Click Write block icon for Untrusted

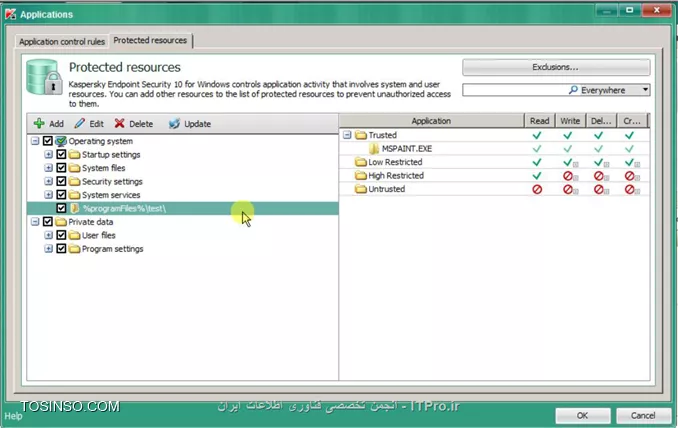point(568,189)
